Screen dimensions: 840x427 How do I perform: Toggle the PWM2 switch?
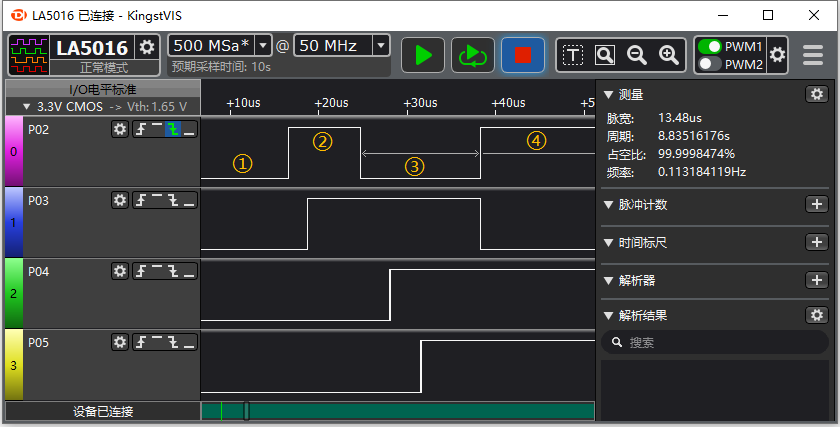[710, 64]
